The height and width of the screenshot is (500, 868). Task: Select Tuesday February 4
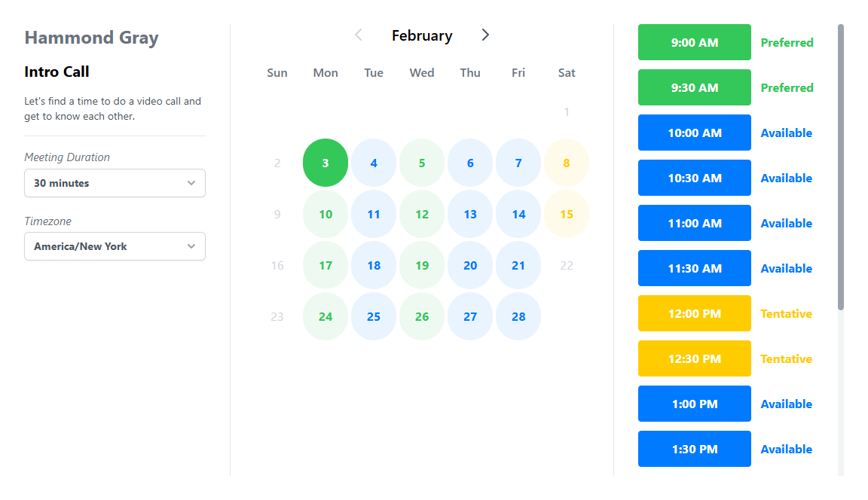[x=374, y=163]
